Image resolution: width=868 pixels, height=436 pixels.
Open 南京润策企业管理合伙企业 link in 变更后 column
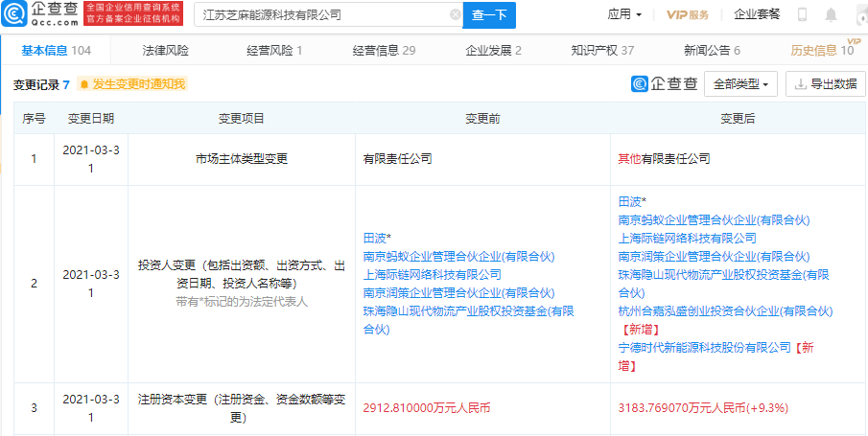[715, 256]
